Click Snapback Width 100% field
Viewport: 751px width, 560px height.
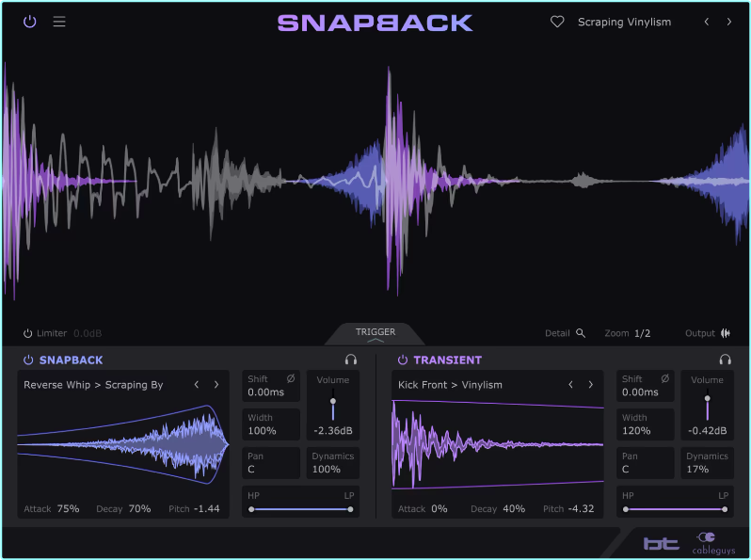pyautogui.click(x=271, y=424)
